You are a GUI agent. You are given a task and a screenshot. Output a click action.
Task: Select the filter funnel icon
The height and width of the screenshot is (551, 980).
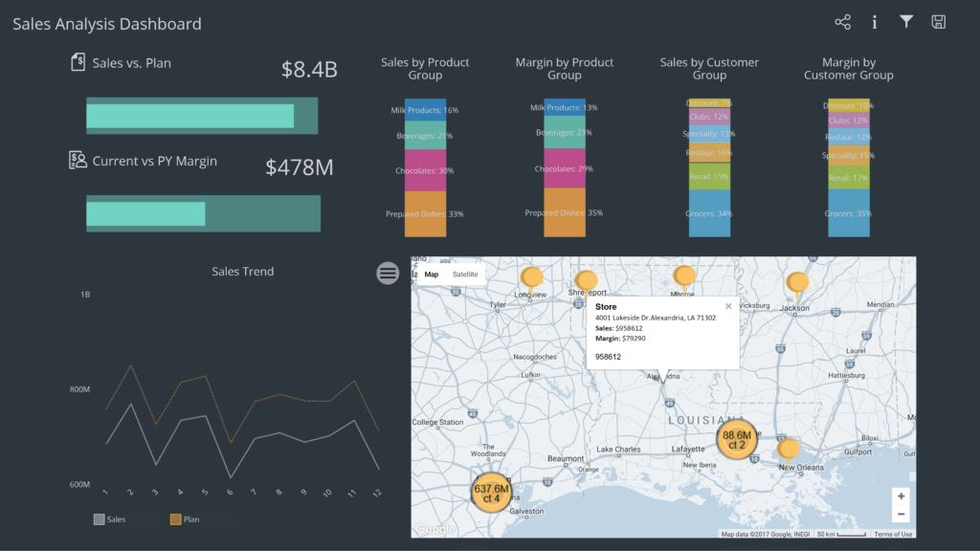(x=906, y=21)
